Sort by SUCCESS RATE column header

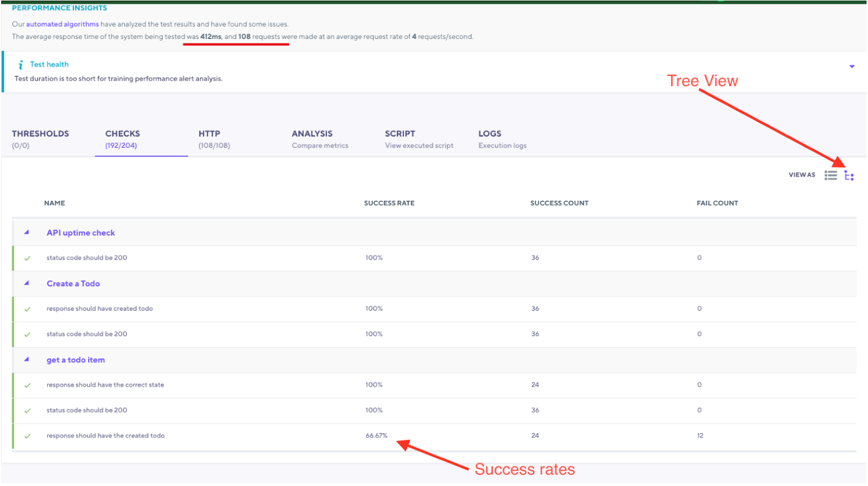tap(389, 203)
